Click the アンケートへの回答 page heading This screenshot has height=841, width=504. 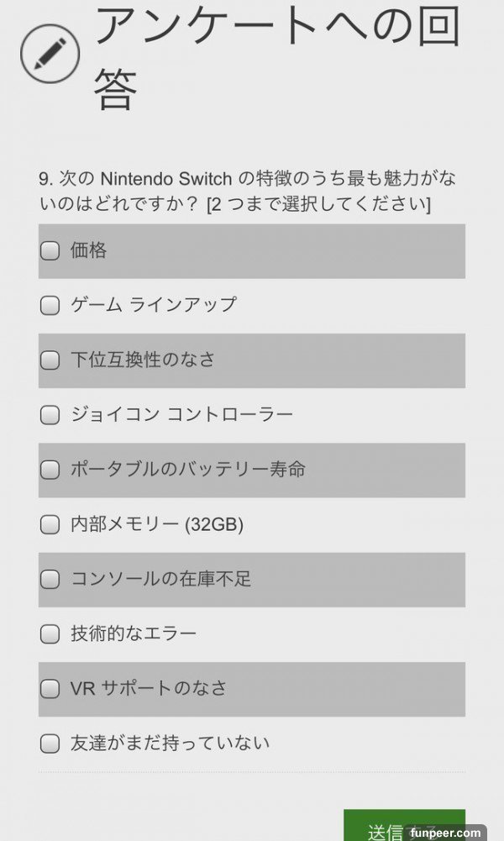[x=277, y=57]
